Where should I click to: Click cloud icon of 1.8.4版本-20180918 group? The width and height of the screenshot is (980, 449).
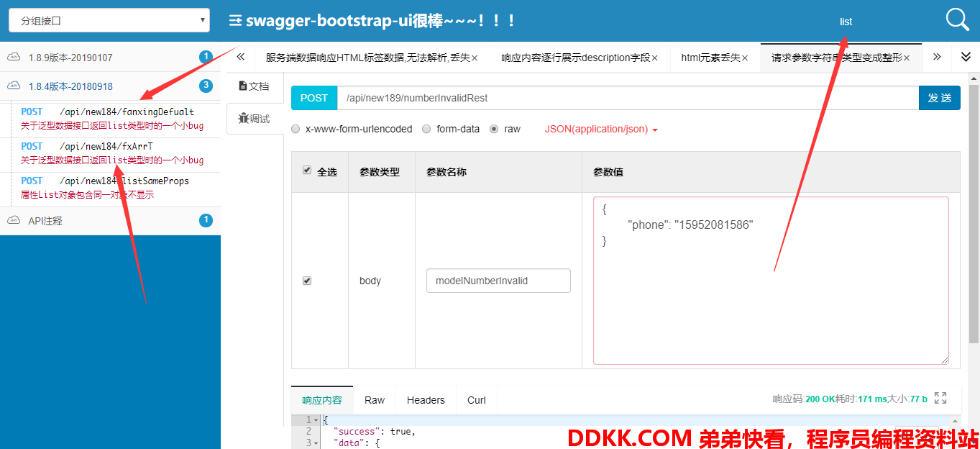(13, 86)
